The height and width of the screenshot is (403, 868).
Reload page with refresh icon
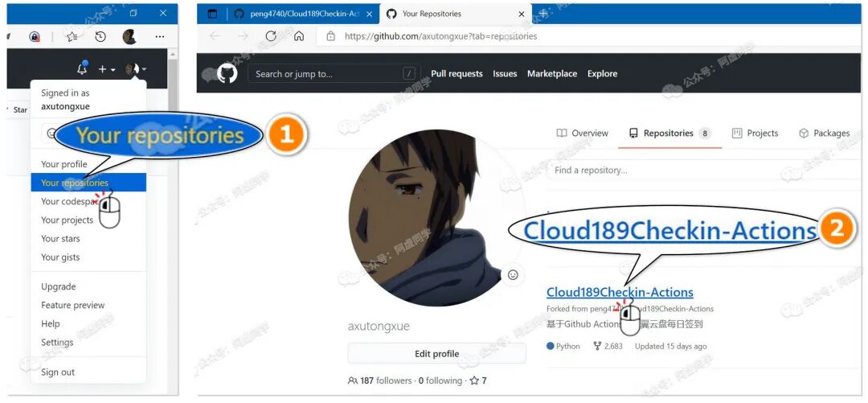[271, 36]
